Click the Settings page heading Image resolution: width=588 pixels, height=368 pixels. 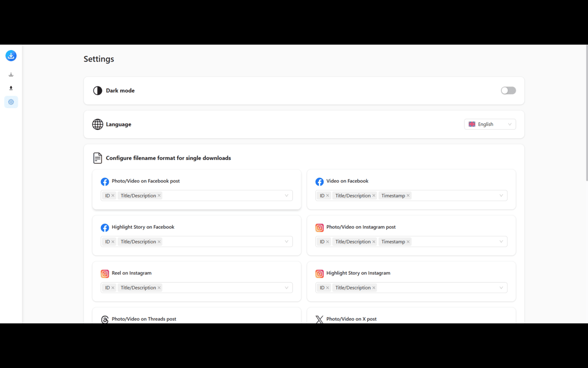[x=99, y=59]
